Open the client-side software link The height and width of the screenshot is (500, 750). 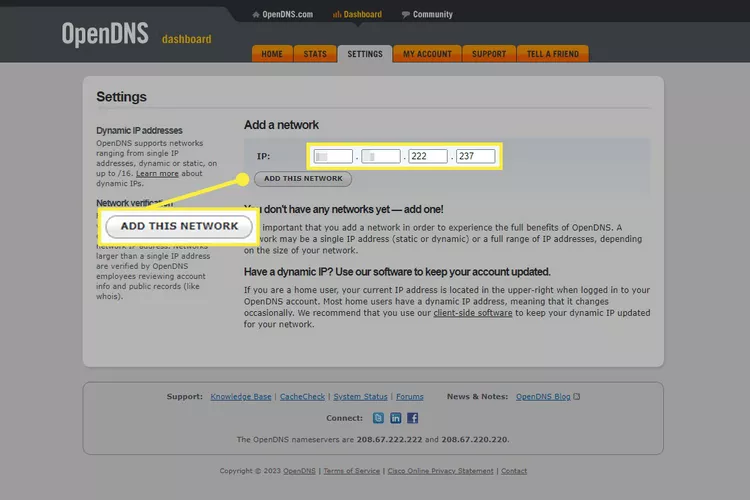point(473,313)
